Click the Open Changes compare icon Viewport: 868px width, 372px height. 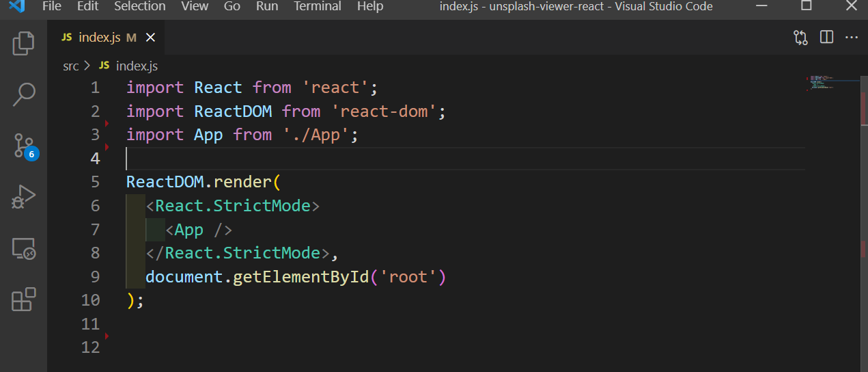pos(800,38)
